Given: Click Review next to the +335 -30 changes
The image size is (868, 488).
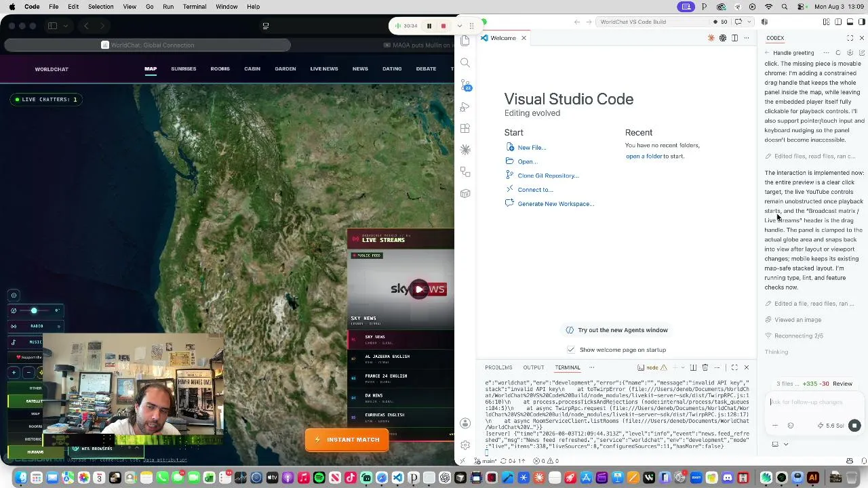Looking at the screenshot, I should click(x=842, y=384).
